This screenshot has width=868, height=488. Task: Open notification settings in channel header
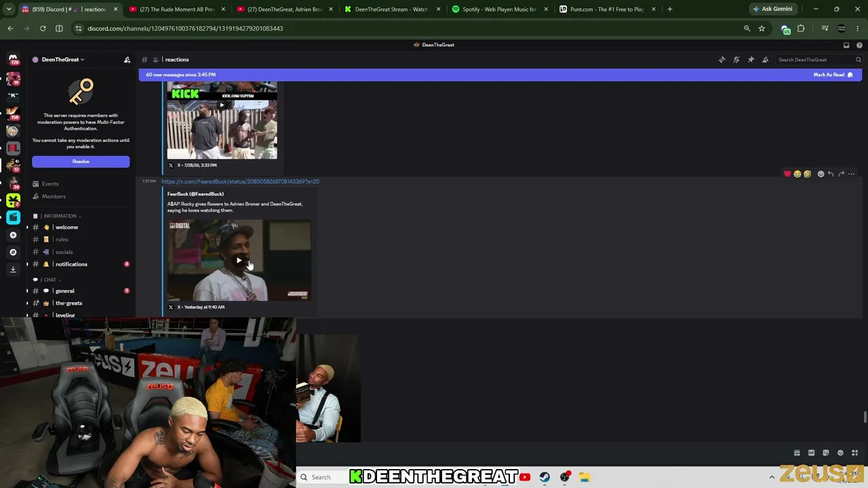(x=736, y=60)
